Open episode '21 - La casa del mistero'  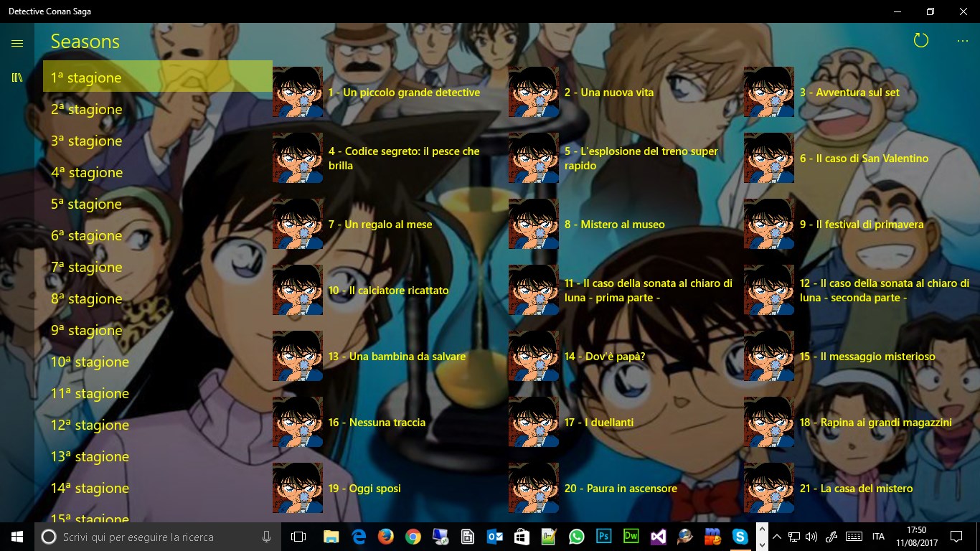tap(859, 488)
